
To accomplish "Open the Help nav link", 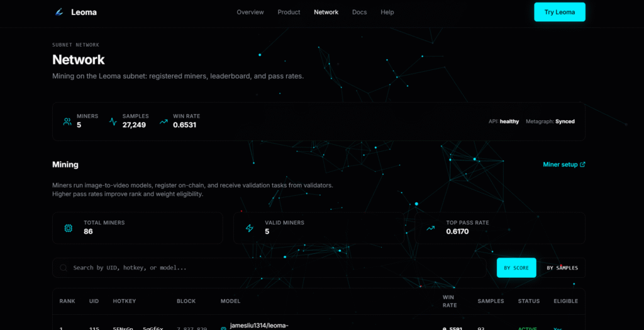I will pyautogui.click(x=387, y=12).
